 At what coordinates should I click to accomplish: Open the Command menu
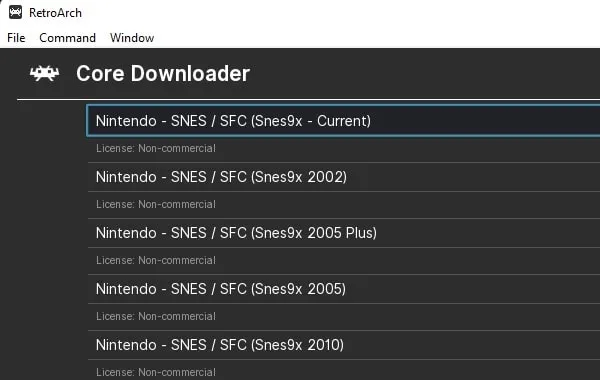tap(67, 38)
